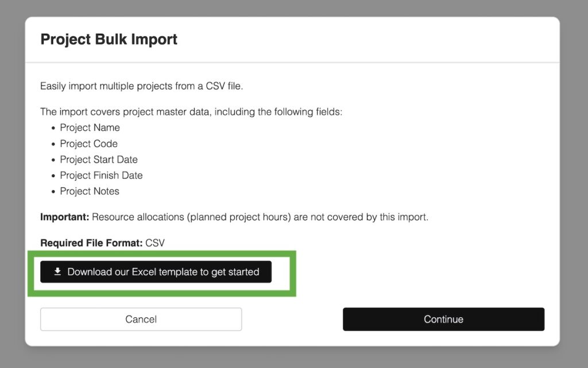Image resolution: width=588 pixels, height=368 pixels.
Task: Select the Project Code bullet entry
Action: pos(88,144)
